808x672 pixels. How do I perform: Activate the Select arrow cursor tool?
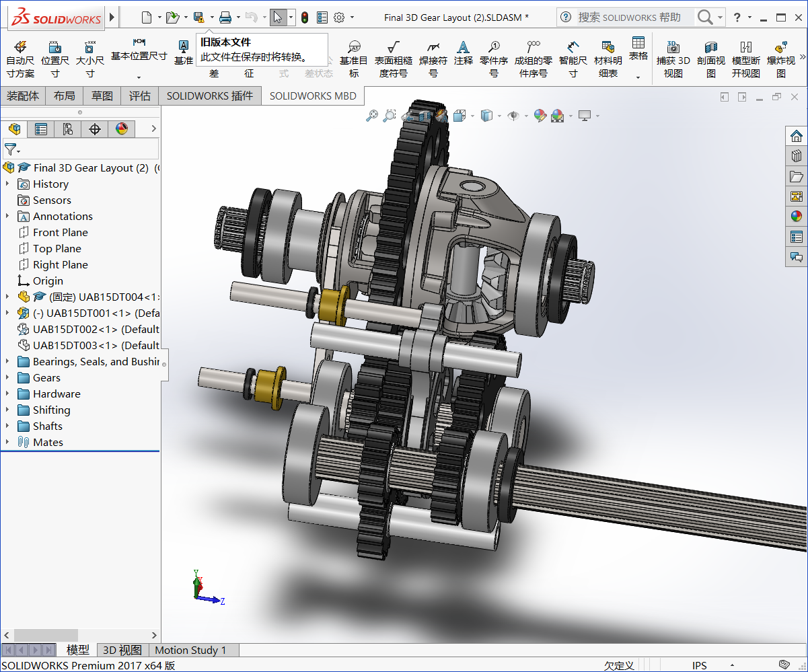point(278,17)
